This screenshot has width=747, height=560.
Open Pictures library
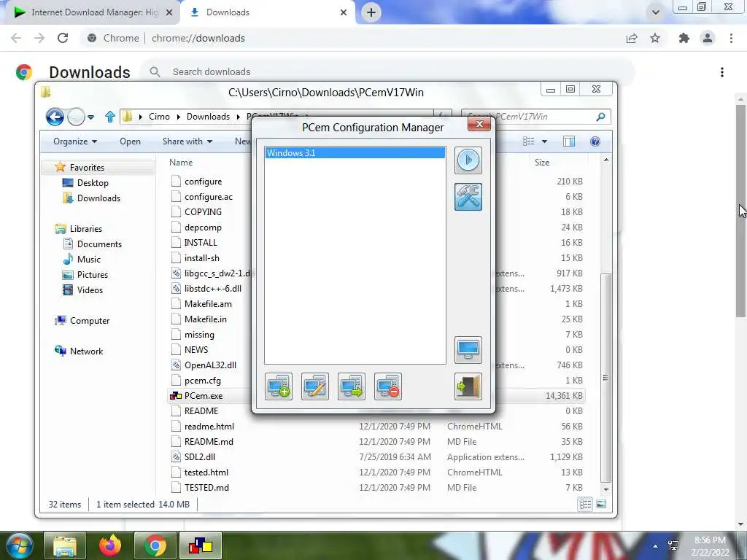93,275
